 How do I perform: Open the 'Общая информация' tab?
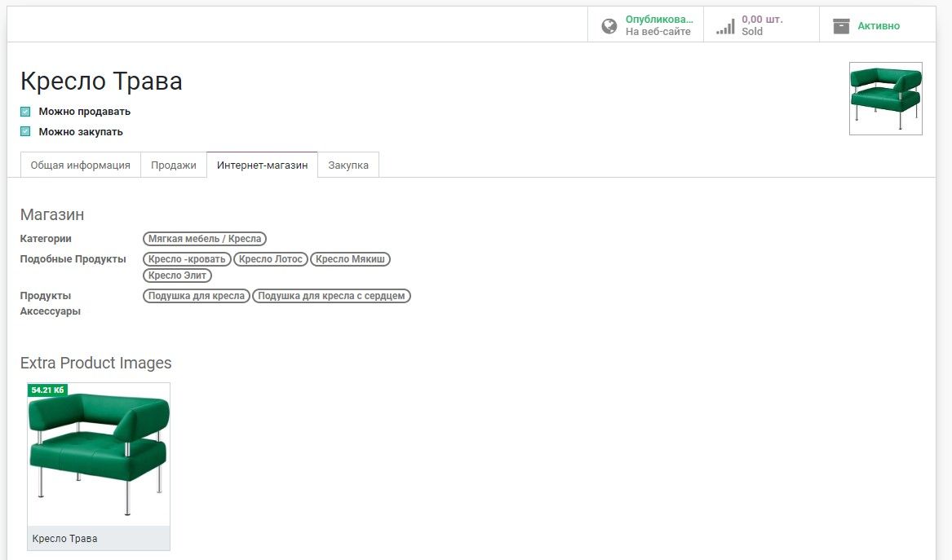(x=80, y=165)
